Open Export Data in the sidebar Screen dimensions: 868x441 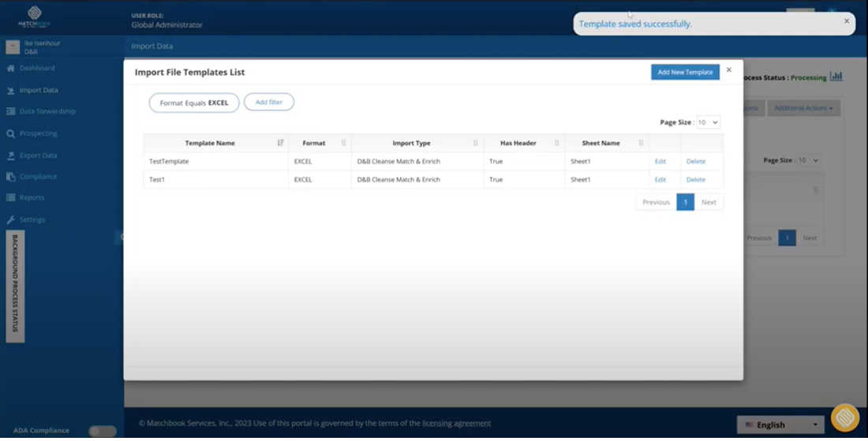pos(38,155)
